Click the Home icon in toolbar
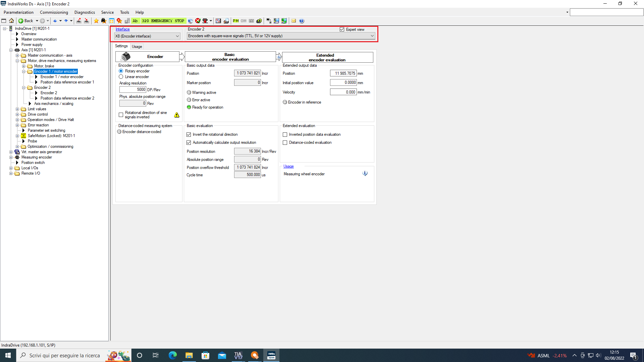Viewport: 644px width, 362px height. (x=11, y=21)
